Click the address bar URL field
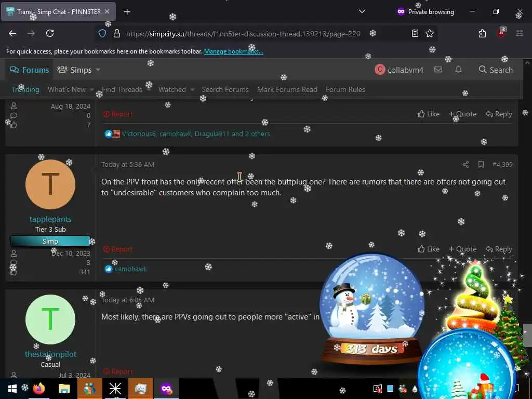 coord(243,34)
